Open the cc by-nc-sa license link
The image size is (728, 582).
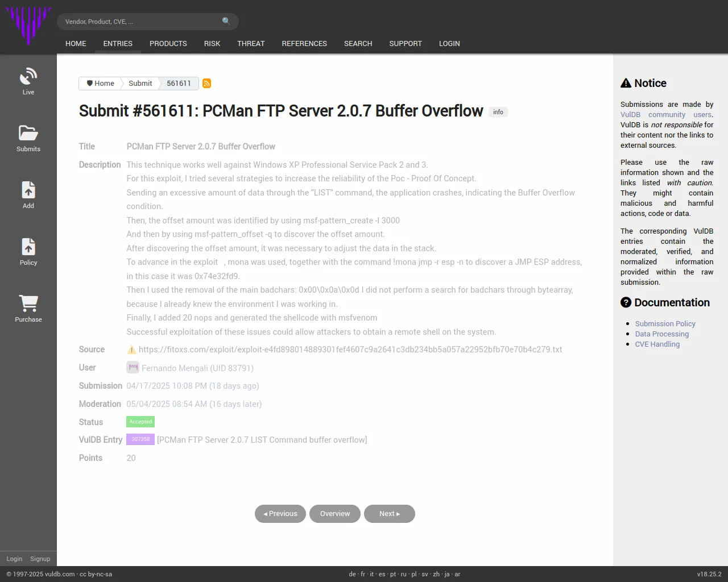[96, 575]
